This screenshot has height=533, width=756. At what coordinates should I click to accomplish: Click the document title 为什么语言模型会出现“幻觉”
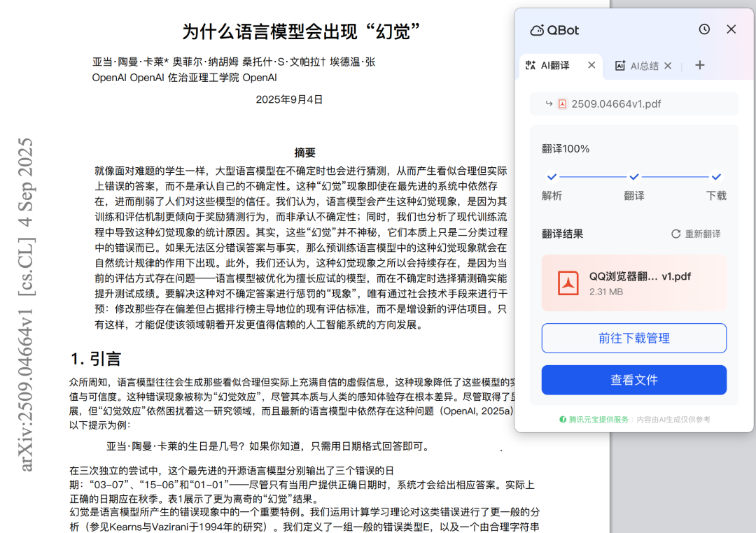tap(301, 31)
